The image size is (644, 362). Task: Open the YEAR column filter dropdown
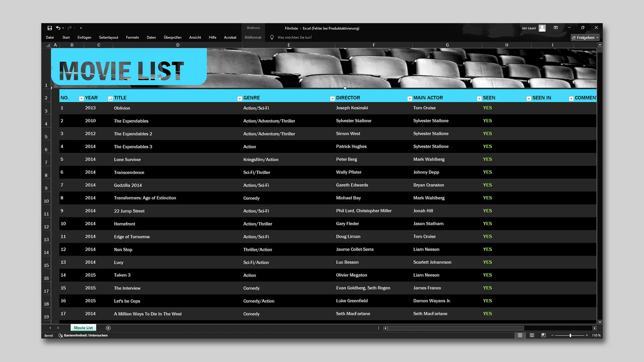(x=110, y=99)
